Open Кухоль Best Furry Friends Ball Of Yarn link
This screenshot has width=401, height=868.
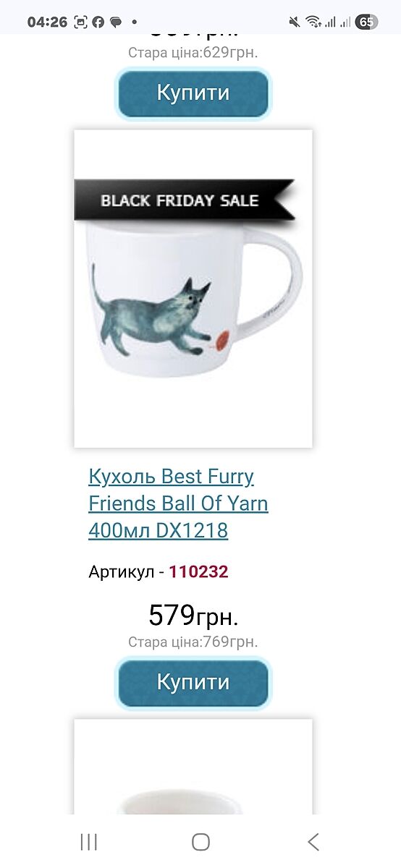[x=178, y=503]
